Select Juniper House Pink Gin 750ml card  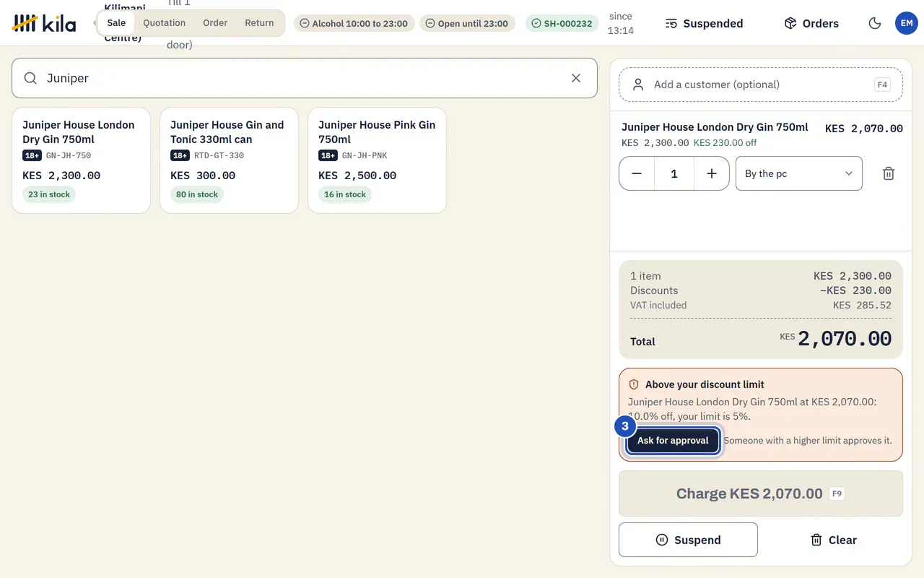coord(377,160)
